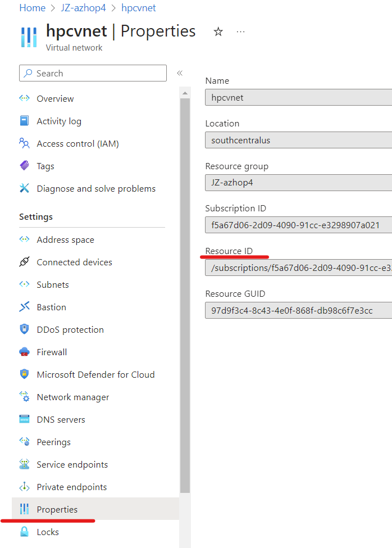
Task: Click the Activity log icon
Action: click(24, 121)
